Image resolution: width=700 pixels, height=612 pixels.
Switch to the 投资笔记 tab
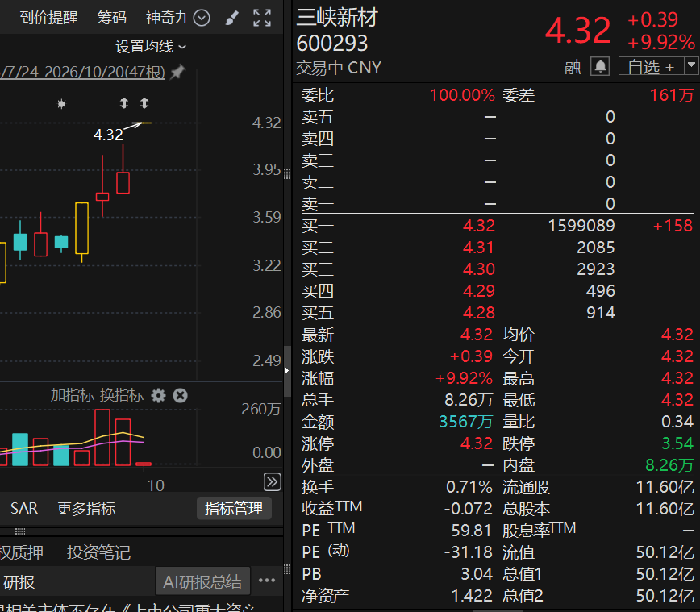click(98, 552)
